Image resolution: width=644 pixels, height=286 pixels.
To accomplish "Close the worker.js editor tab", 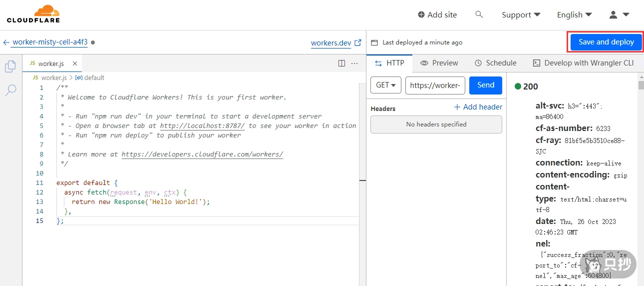I will (x=75, y=63).
